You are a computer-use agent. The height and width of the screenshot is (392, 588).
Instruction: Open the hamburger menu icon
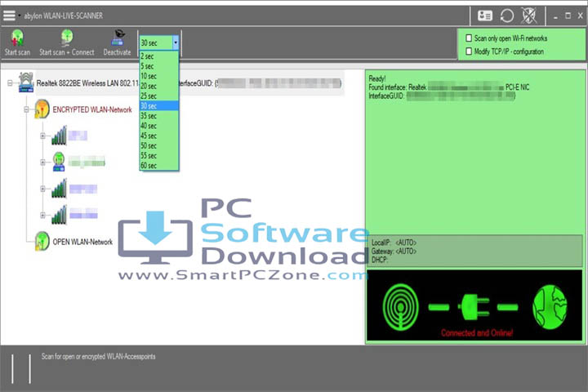click(9, 16)
